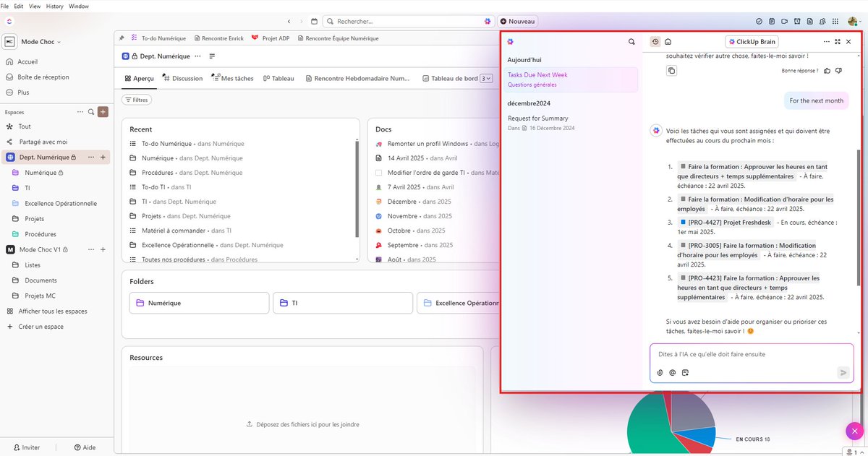Copy the AI response with copy icon
Viewport: 868px width, 456px height.
671,70
